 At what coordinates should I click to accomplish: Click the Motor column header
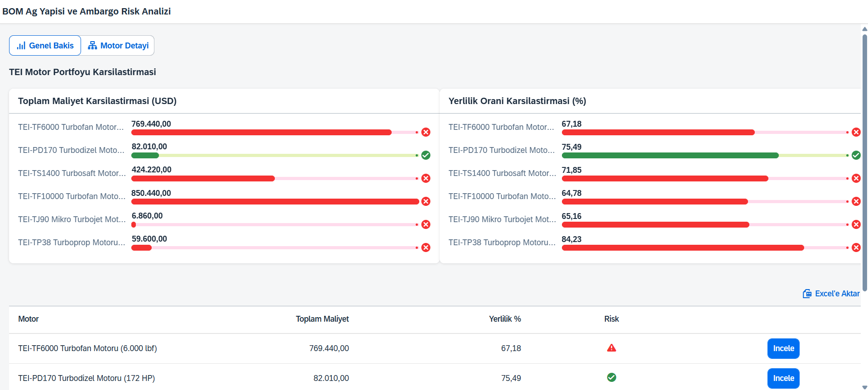point(28,319)
